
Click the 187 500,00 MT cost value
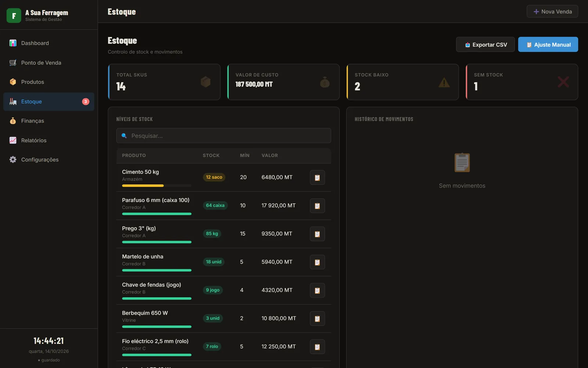[254, 84]
